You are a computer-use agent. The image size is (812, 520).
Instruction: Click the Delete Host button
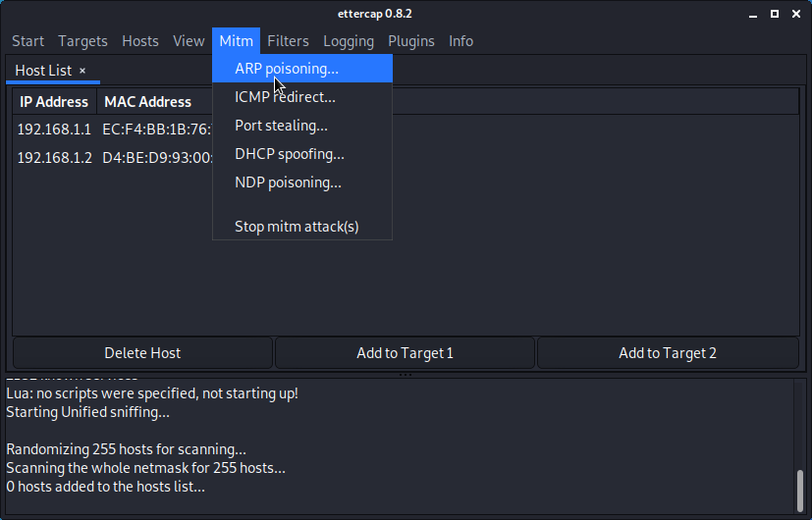pyautogui.click(x=142, y=353)
